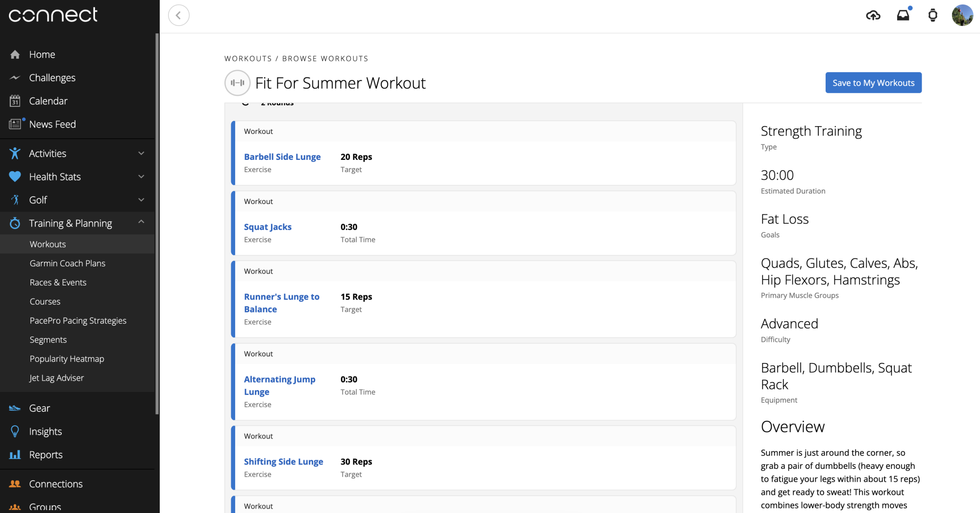Viewport: 980px width, 513px height.
Task: Open the user profile avatar
Action: point(962,15)
